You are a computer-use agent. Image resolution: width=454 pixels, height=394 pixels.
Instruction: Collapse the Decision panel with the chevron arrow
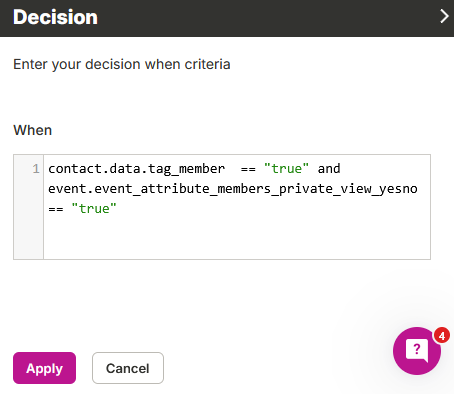pyautogui.click(x=444, y=16)
